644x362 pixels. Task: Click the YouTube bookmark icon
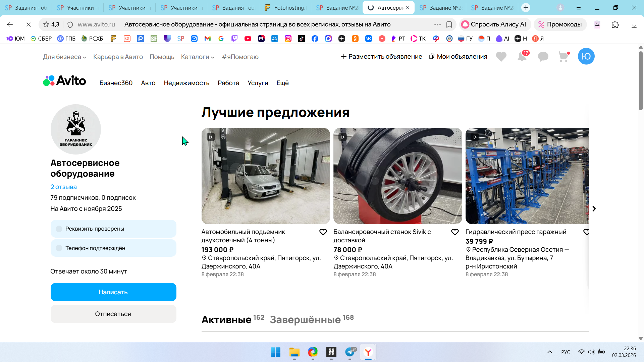coord(248,39)
